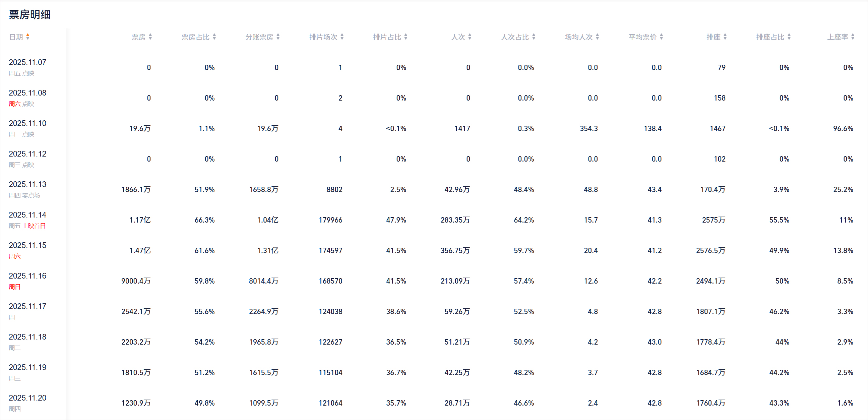Click the 分账票房 column header label

pos(259,37)
